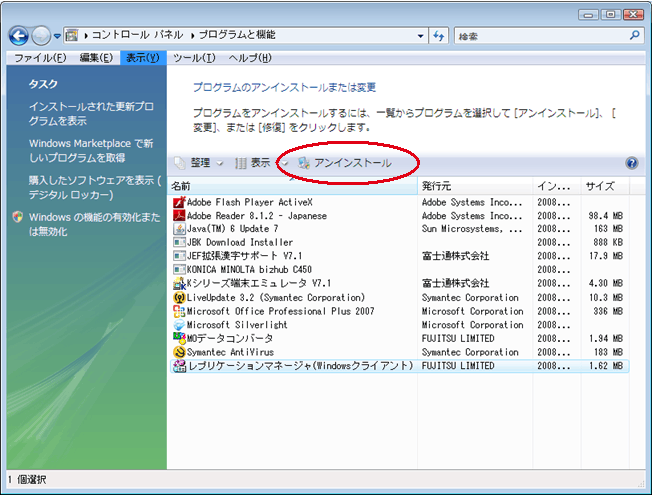Open Windows Marketplace で新しいプログラムを取得 link
This screenshot has height=495, width=652.
pyautogui.click(x=91, y=151)
